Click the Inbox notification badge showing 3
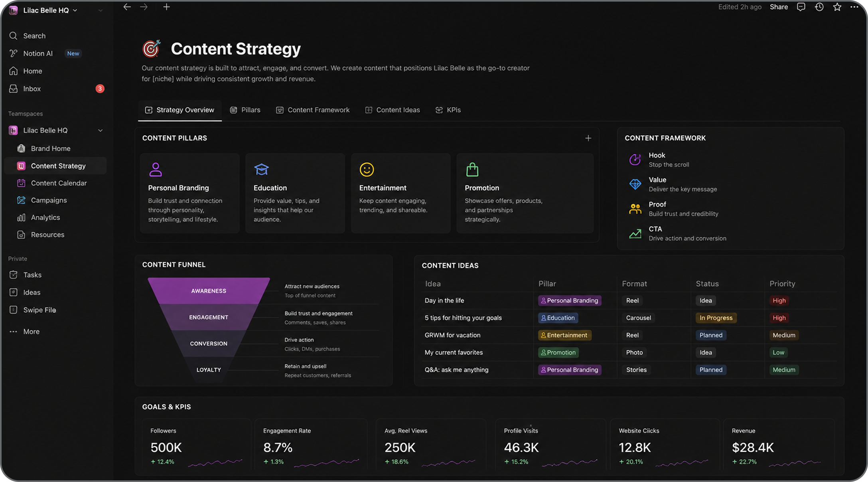This screenshot has height=482, width=868. (100, 89)
